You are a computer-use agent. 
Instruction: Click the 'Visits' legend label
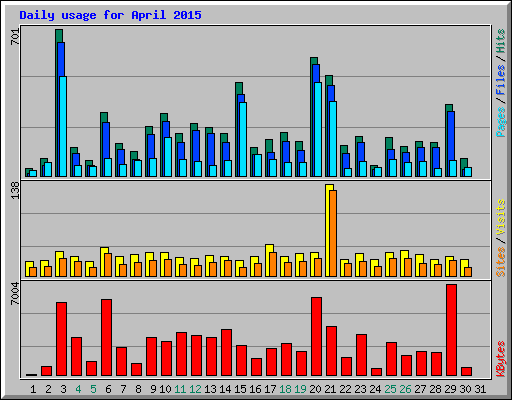pyautogui.click(x=500, y=217)
